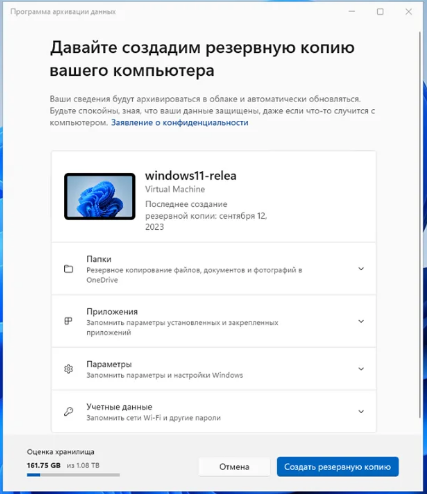
Task: Expand the Приложения section chevron
Action: (361, 321)
